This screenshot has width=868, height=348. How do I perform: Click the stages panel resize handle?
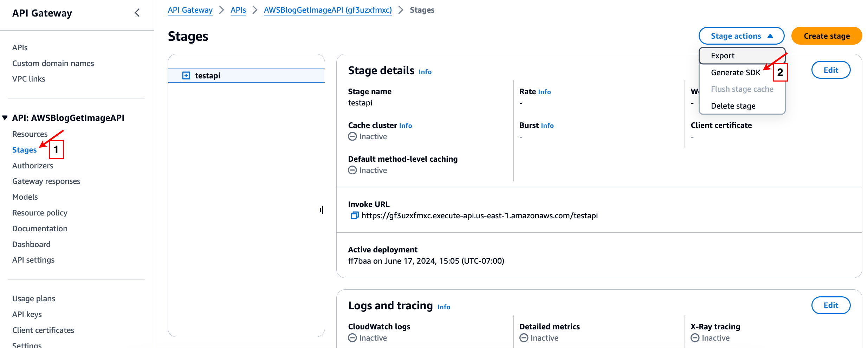322,210
